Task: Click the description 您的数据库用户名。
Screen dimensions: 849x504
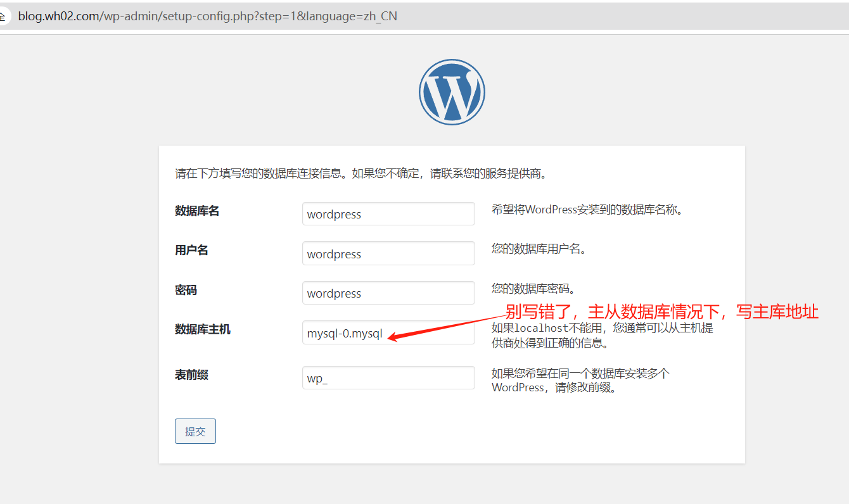Action: coord(540,249)
